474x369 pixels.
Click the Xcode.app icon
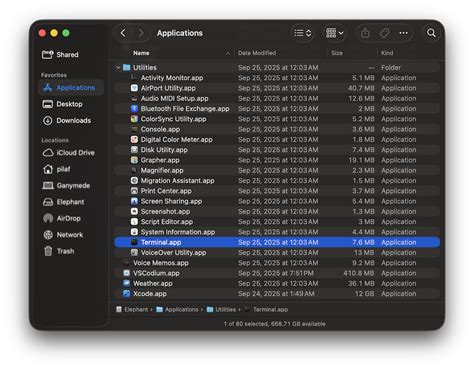(x=126, y=294)
